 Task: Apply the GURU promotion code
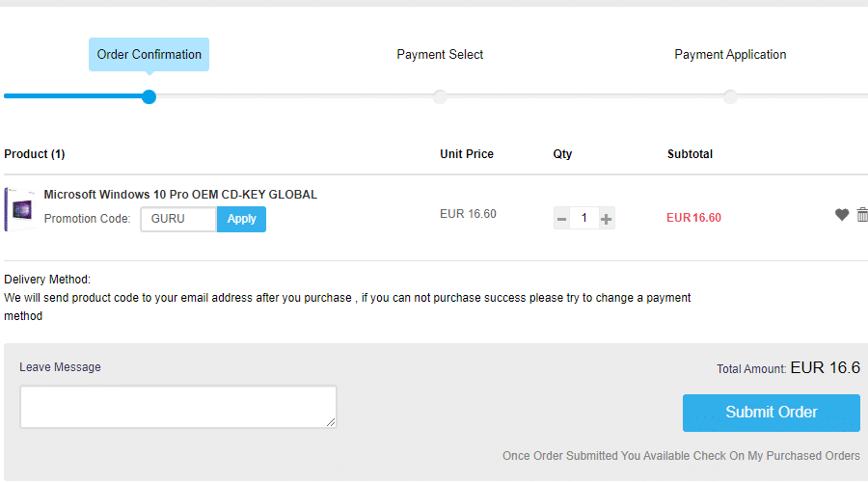pyautogui.click(x=241, y=219)
